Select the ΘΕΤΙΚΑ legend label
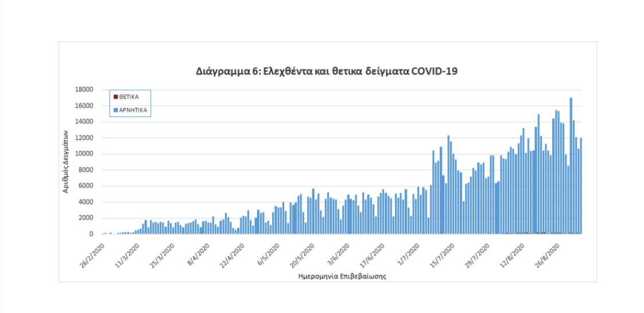Viewport: 644px width, 313px height. click(130, 97)
